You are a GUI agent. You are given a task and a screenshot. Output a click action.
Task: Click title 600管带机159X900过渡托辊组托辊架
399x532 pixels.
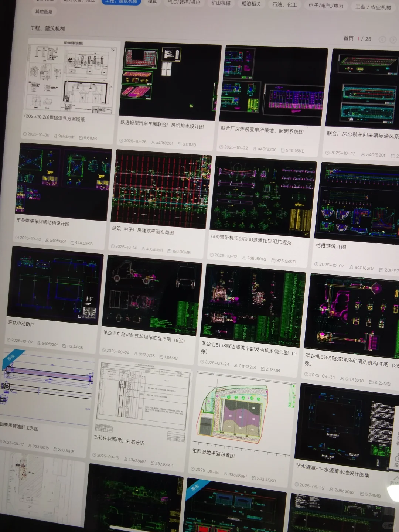point(252,239)
